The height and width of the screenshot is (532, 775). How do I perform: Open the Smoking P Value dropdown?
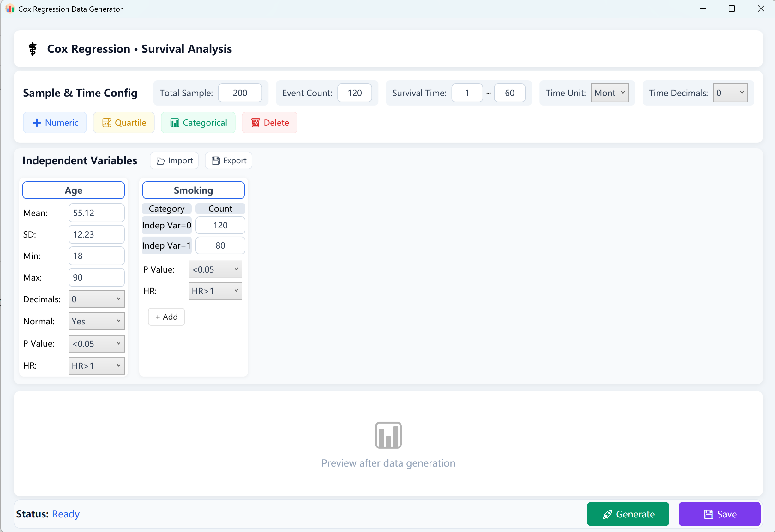coord(215,269)
